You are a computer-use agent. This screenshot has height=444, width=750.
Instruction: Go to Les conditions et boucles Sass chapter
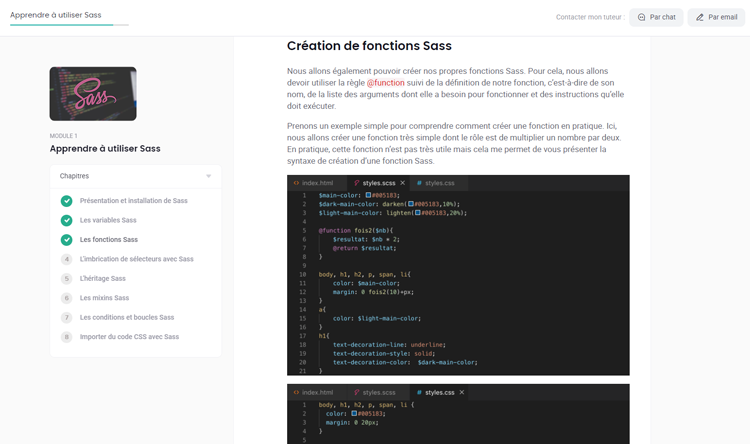(127, 318)
